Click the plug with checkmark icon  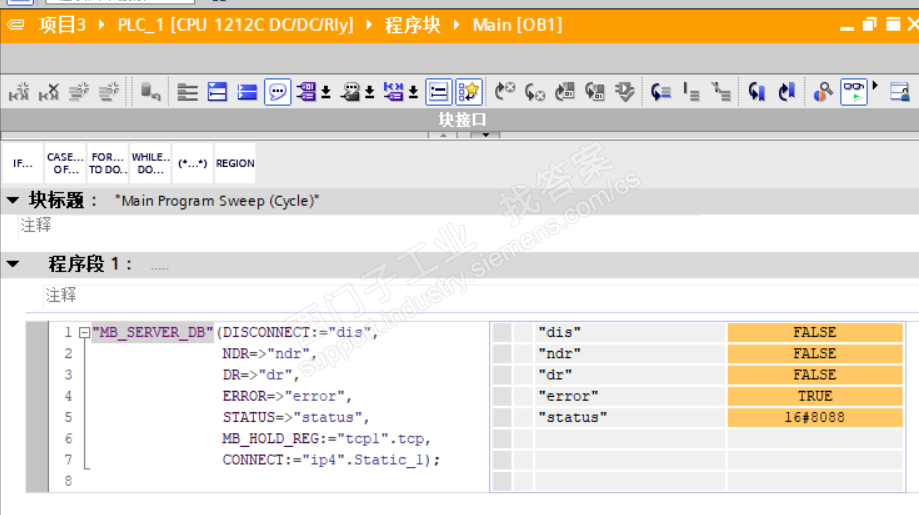[625, 92]
